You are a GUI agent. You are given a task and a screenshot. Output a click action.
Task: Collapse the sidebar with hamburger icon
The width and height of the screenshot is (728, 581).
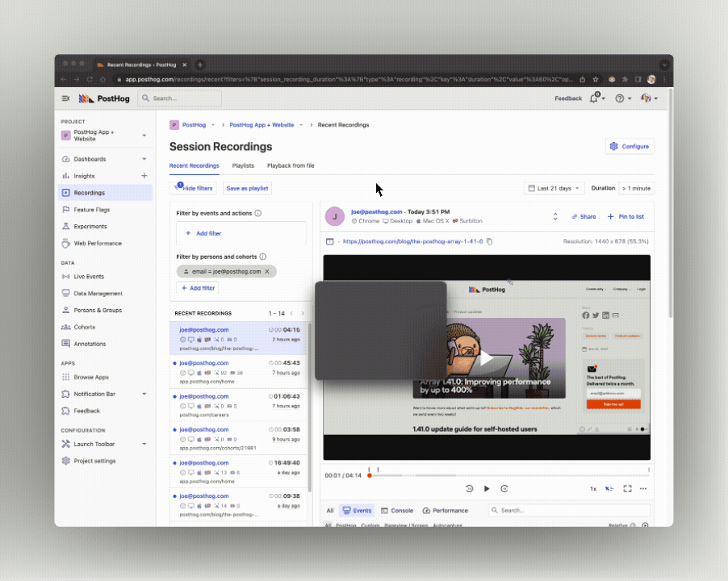[x=66, y=98]
